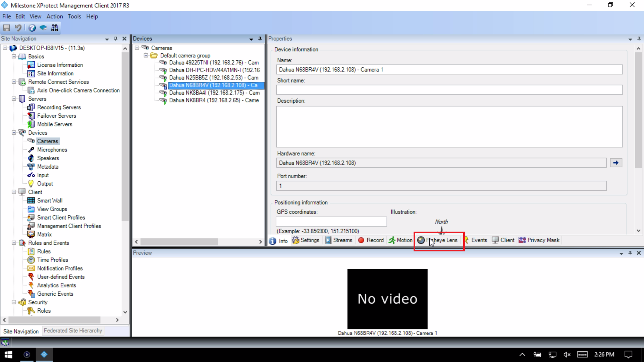Collapse the Default camera group node
Screen dimensions: 644x362
click(146, 56)
